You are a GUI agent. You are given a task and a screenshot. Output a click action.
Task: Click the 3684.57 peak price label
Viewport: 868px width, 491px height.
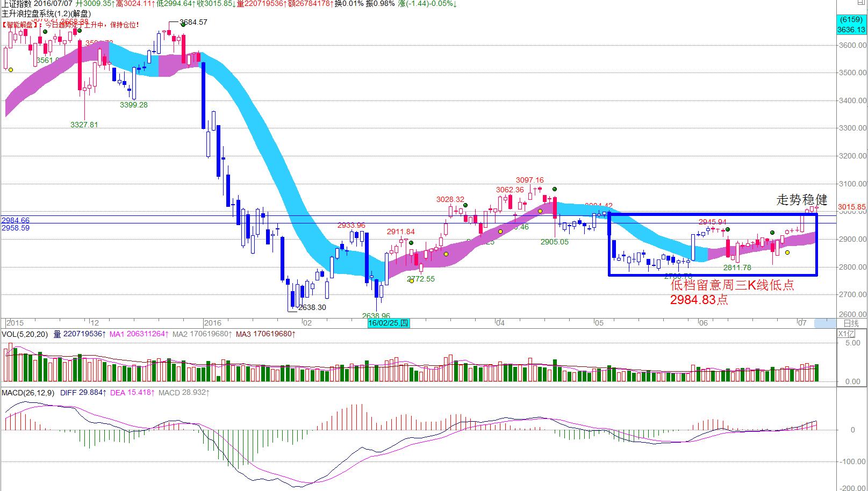click(x=193, y=22)
